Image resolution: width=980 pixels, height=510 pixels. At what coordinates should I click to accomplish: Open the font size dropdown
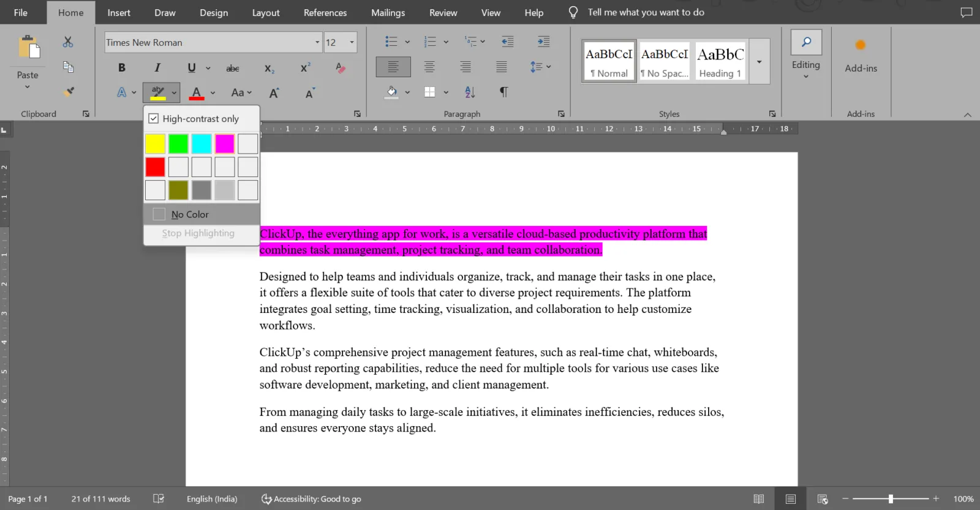point(352,42)
